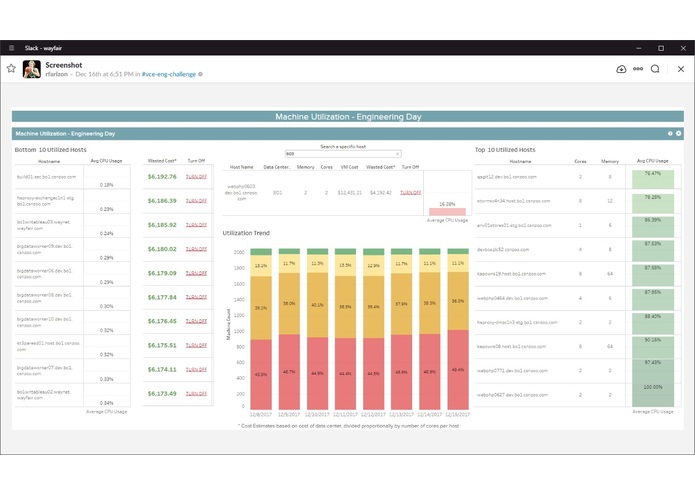
Task: Click the $4,192.42 wasted cost value
Action: (x=380, y=193)
